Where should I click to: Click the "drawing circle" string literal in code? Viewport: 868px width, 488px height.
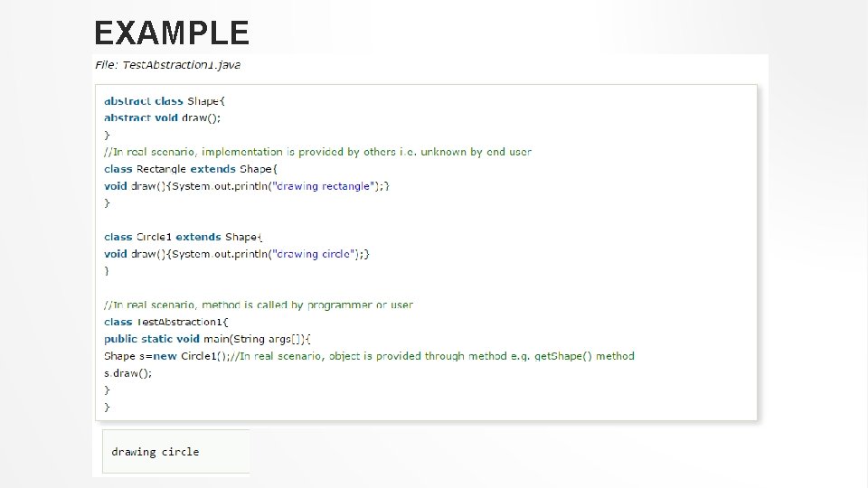[313, 254]
